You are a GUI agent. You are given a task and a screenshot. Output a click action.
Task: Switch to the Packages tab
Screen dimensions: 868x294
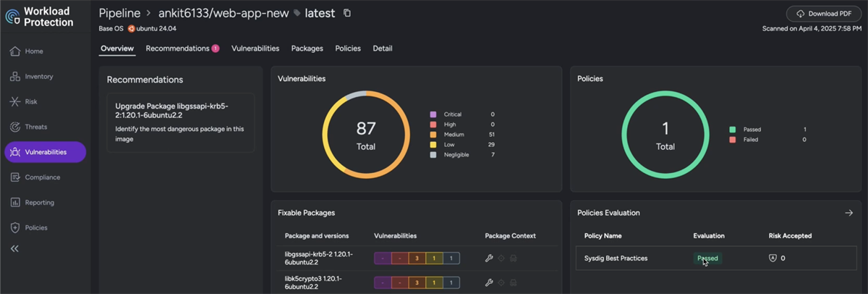point(307,49)
